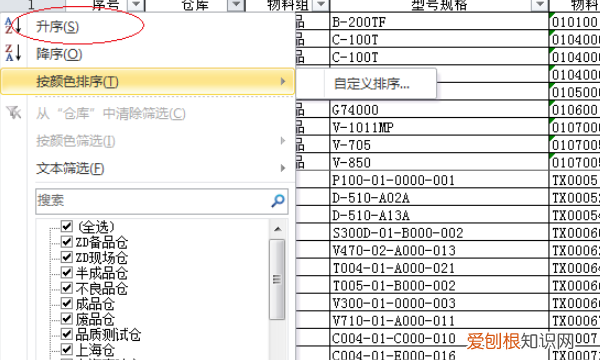This screenshot has width=600, height=360.
Task: Select cell D-510-A13A
Action: click(439, 215)
